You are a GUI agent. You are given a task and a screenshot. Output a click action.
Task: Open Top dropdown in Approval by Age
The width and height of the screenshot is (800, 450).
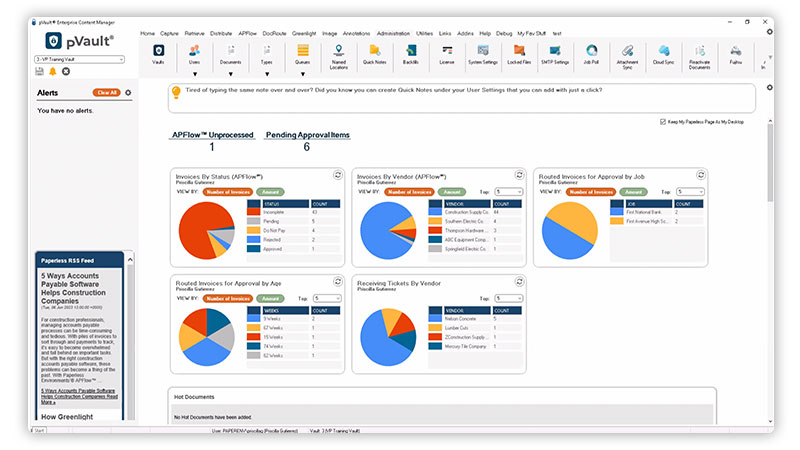[x=327, y=298]
